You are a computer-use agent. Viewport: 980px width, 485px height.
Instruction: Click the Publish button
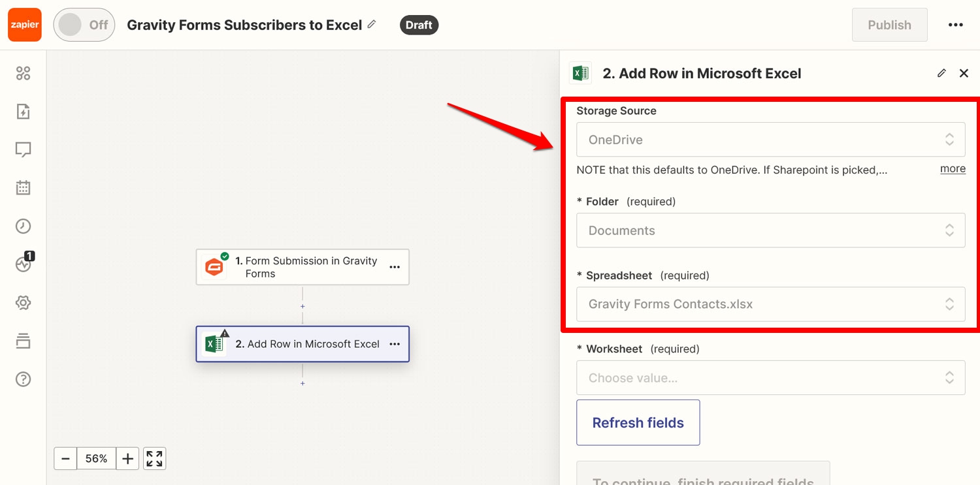[x=889, y=25]
